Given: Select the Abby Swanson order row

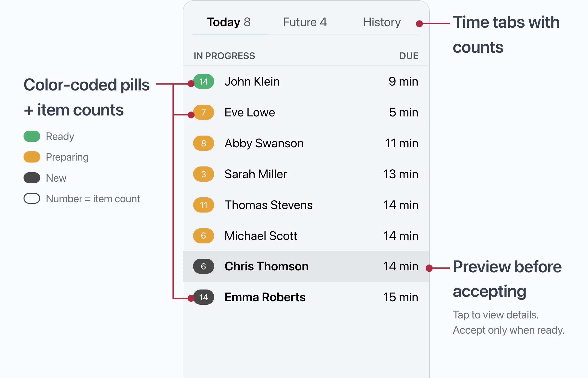Looking at the screenshot, I should [306, 143].
